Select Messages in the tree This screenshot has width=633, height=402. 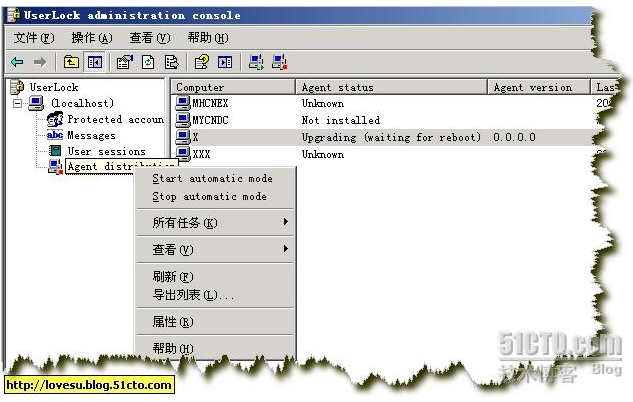[91, 136]
